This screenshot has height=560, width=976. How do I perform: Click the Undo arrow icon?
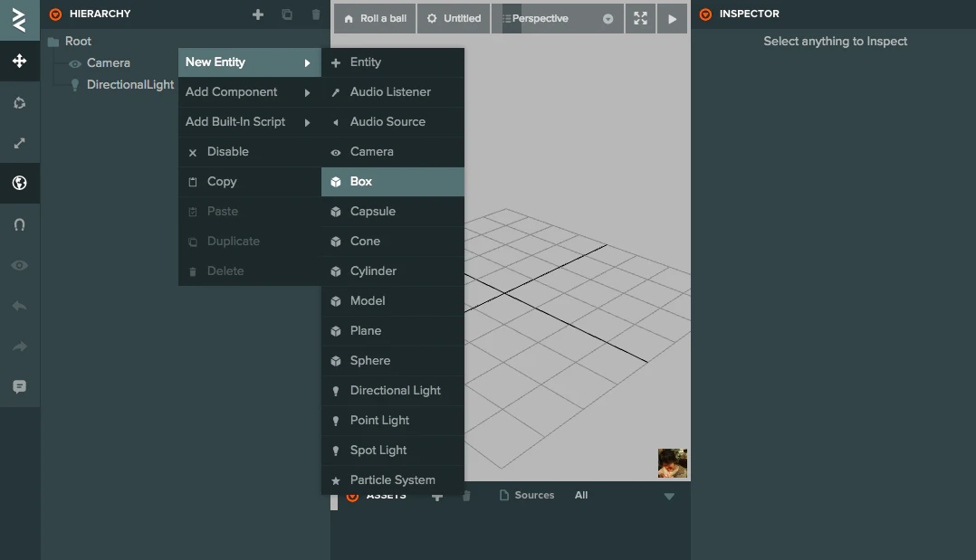(x=19, y=306)
